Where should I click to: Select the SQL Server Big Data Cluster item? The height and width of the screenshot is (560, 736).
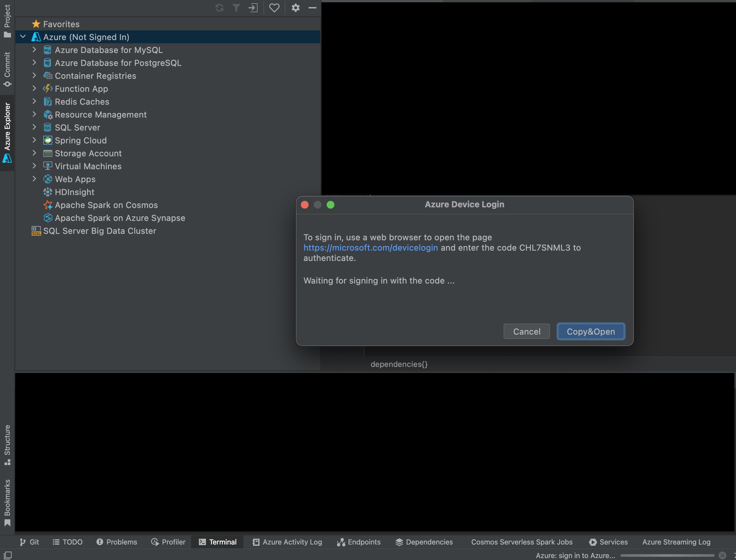click(x=100, y=231)
